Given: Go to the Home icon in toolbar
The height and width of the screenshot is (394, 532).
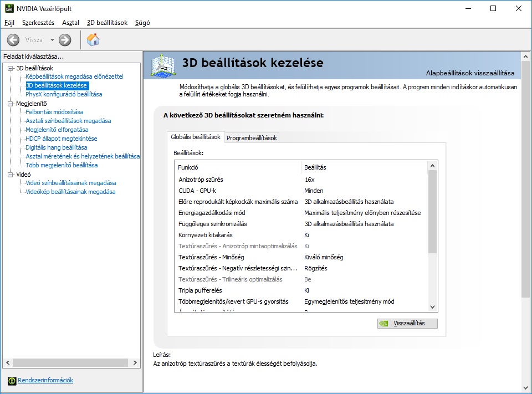Looking at the screenshot, I should (93, 40).
